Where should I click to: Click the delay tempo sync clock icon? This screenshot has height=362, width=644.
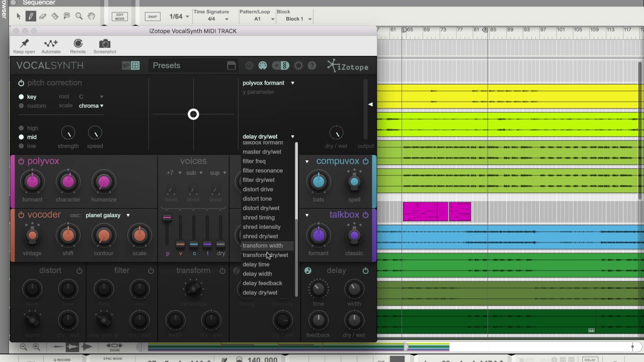tap(308, 270)
